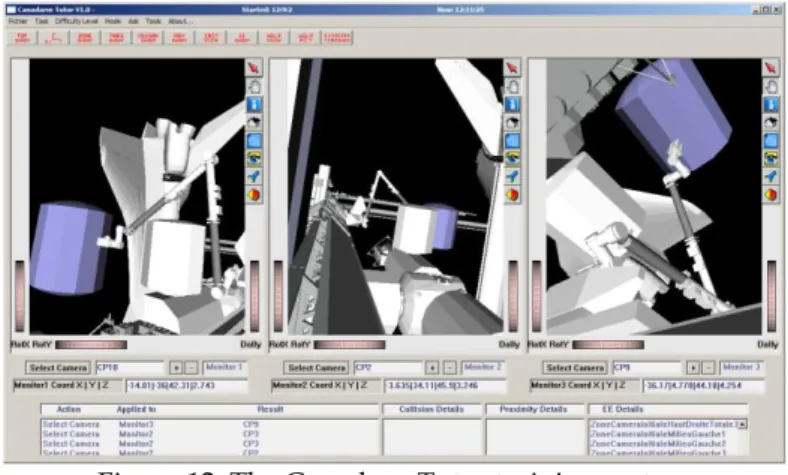Open the About menu
The image size is (788, 475).
(x=180, y=21)
